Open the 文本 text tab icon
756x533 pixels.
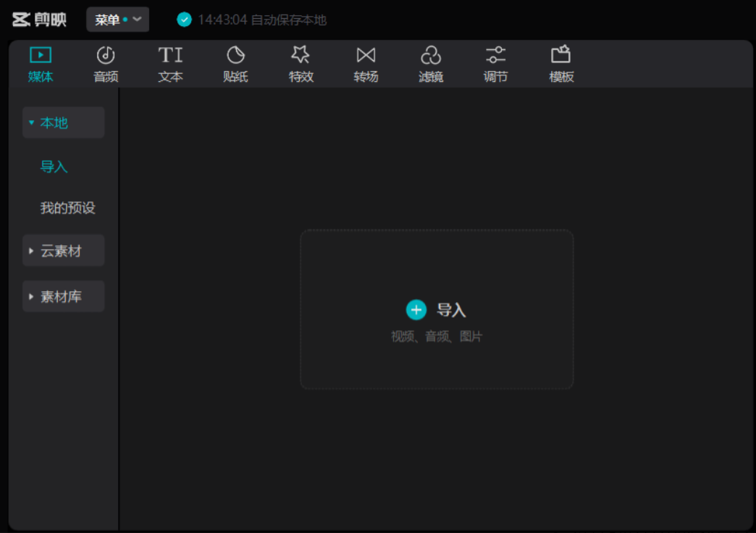click(171, 55)
